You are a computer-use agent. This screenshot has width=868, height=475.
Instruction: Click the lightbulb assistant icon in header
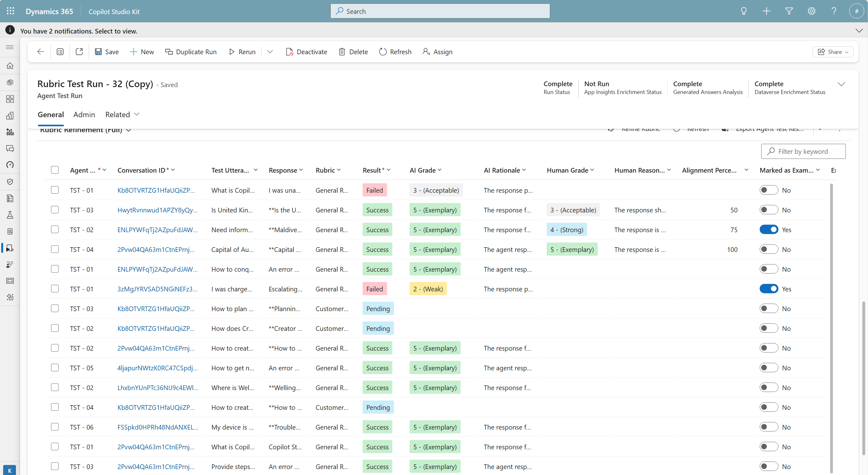[743, 11]
